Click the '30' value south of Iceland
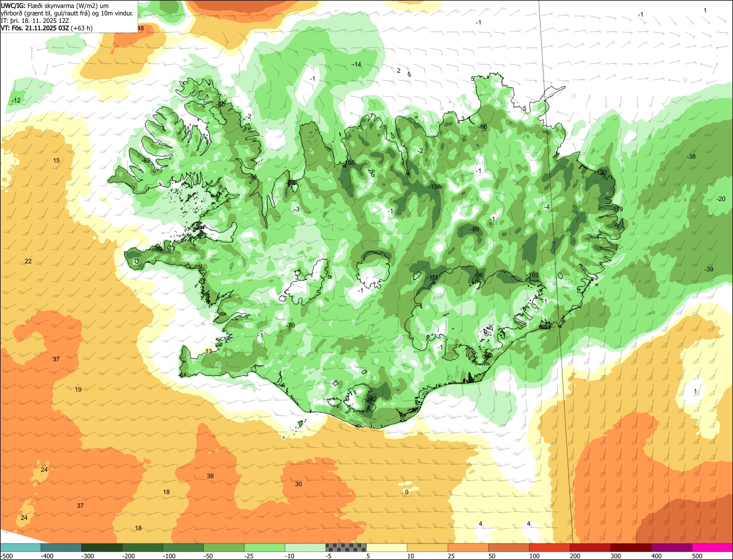The image size is (733, 560). point(298,484)
